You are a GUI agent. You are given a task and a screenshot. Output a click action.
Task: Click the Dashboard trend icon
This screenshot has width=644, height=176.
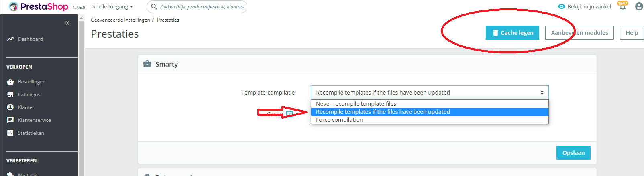(10, 39)
